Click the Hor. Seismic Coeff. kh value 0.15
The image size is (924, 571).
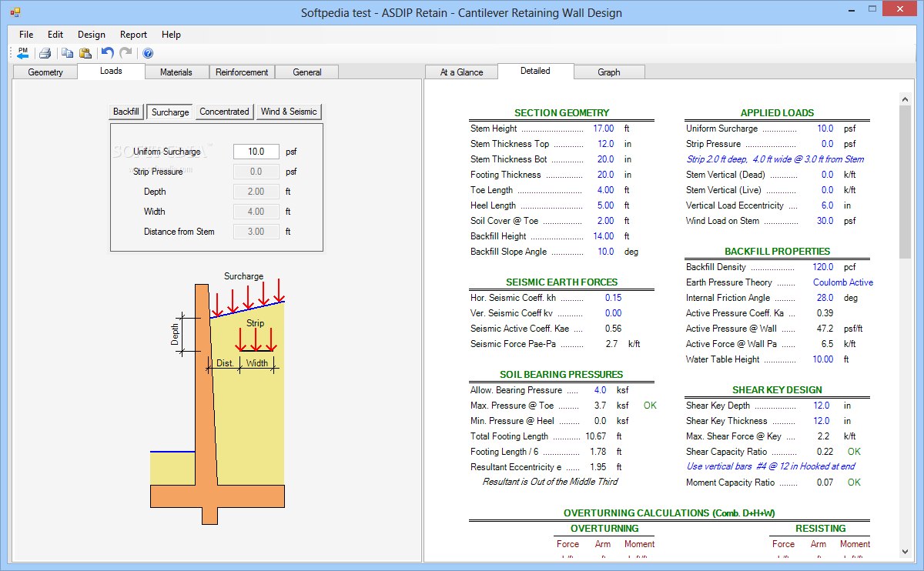tap(613, 298)
